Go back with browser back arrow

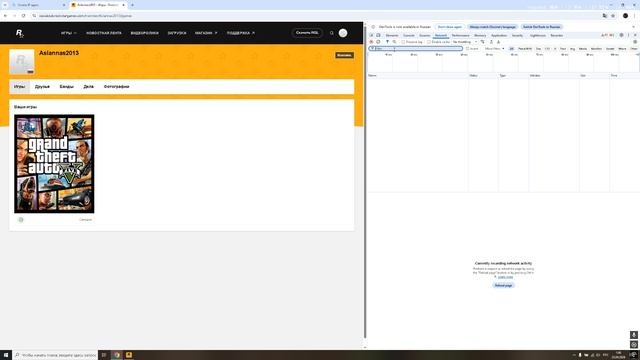(x=5, y=16)
